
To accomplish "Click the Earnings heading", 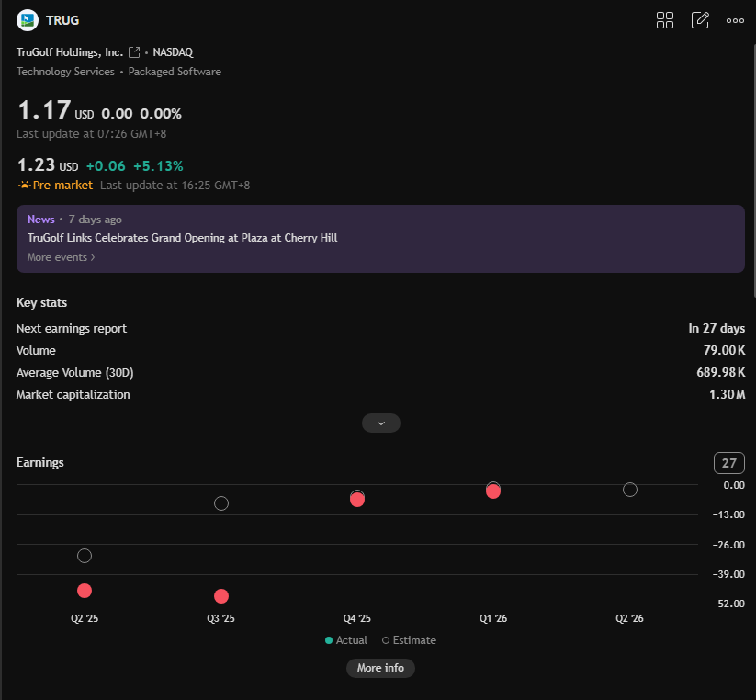I will click(40, 463).
